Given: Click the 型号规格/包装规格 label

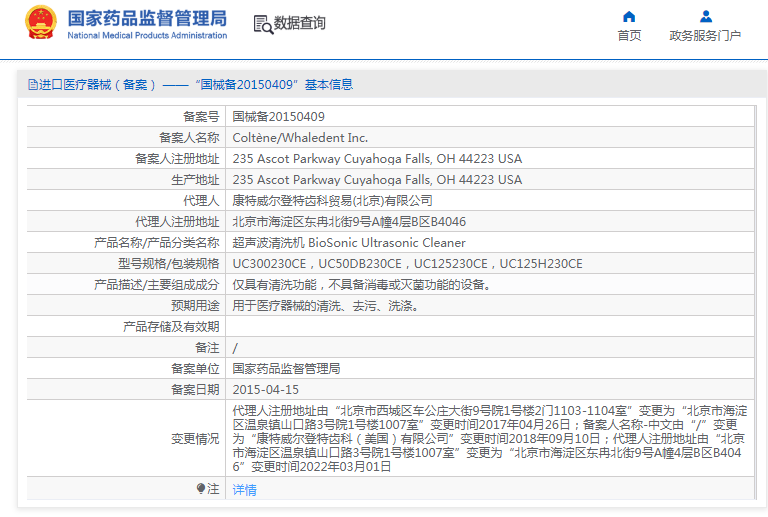Looking at the screenshot, I should 168,264.
